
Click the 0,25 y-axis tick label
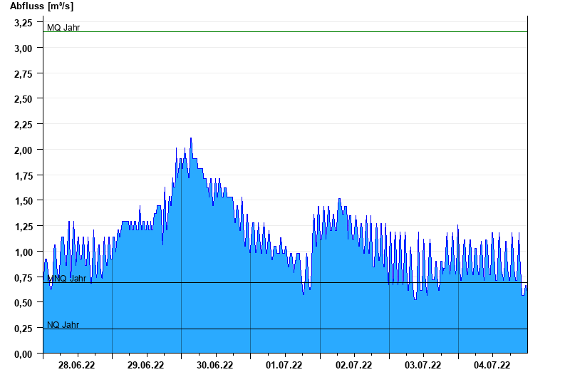click(x=24, y=329)
